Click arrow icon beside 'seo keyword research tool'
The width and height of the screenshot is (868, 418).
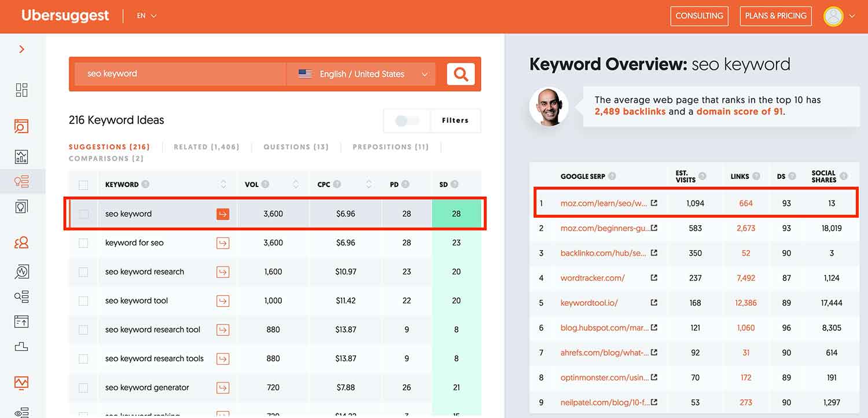coord(223,330)
